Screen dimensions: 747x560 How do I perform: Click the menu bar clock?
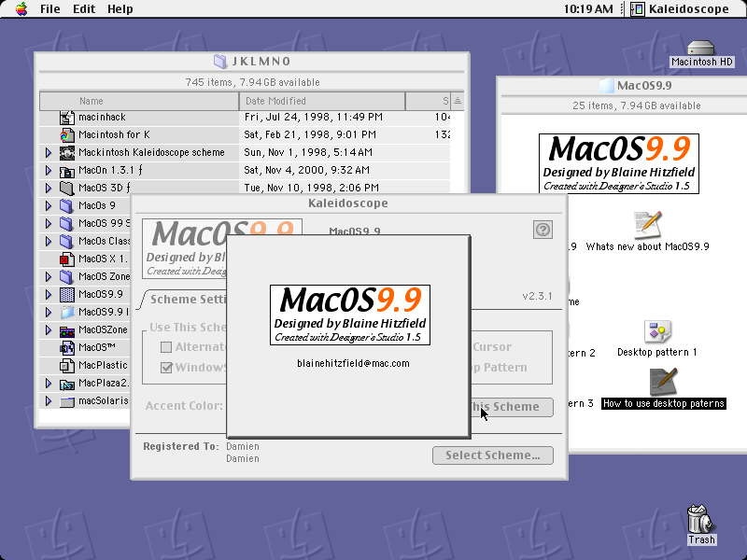(588, 9)
